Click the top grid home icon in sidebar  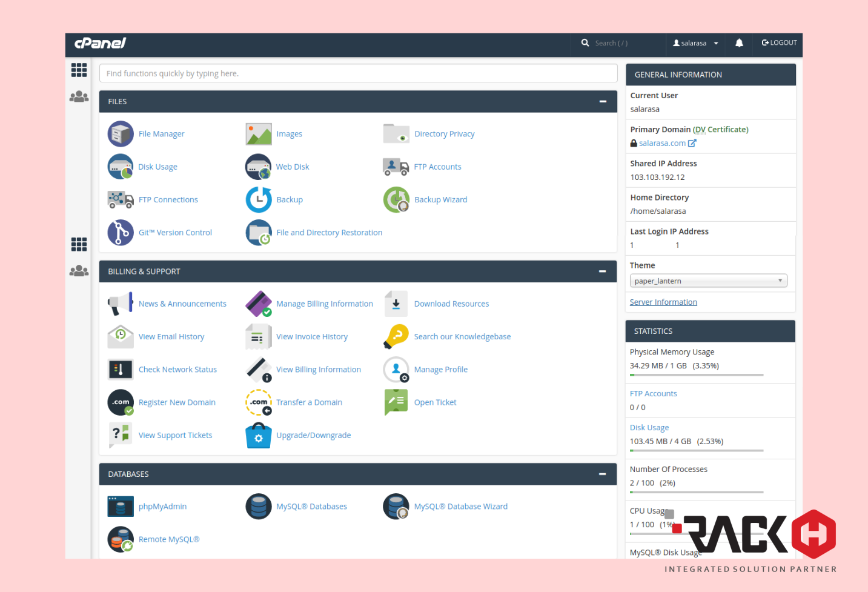(x=79, y=70)
